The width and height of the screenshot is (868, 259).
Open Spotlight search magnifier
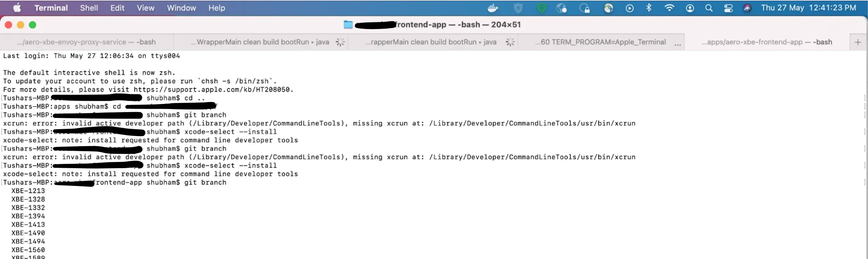coord(709,8)
